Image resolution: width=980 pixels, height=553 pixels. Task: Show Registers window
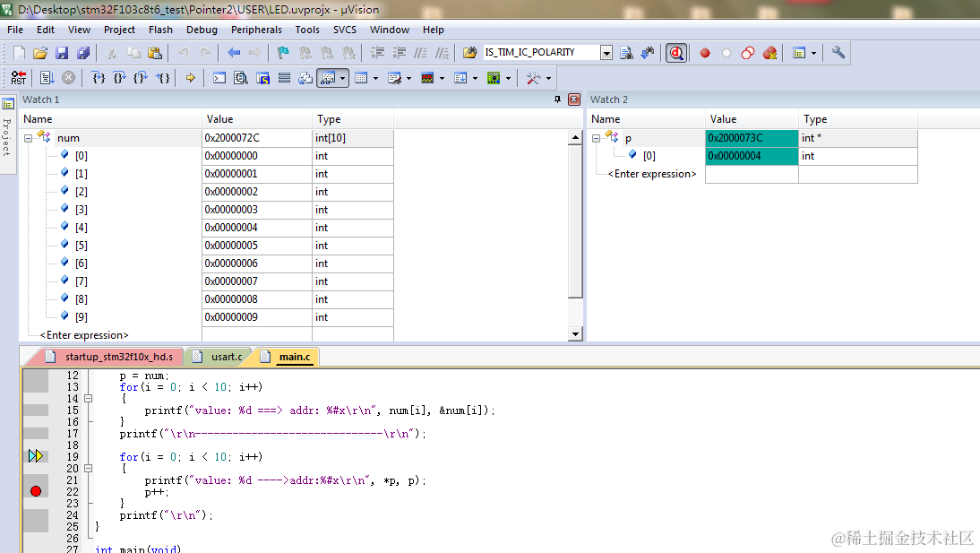click(x=284, y=78)
